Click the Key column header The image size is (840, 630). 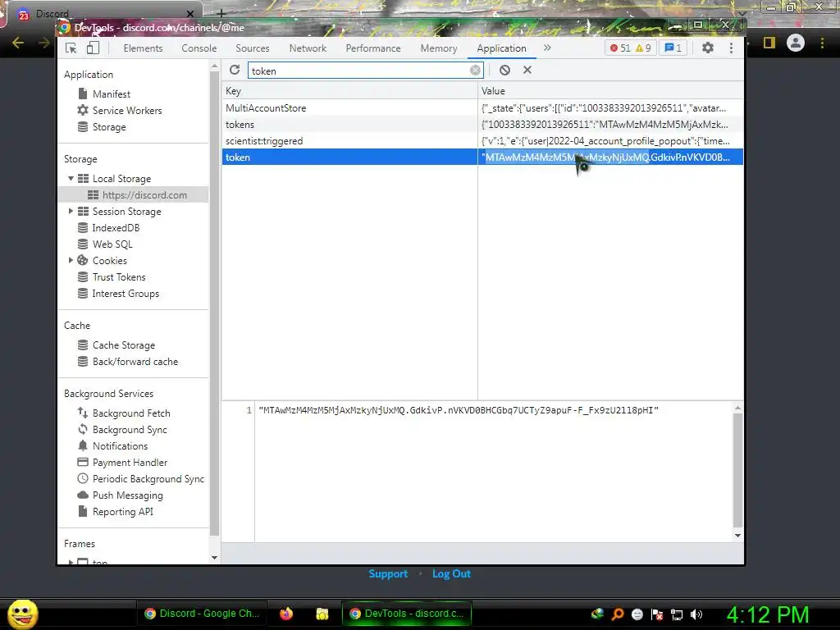coord(349,90)
